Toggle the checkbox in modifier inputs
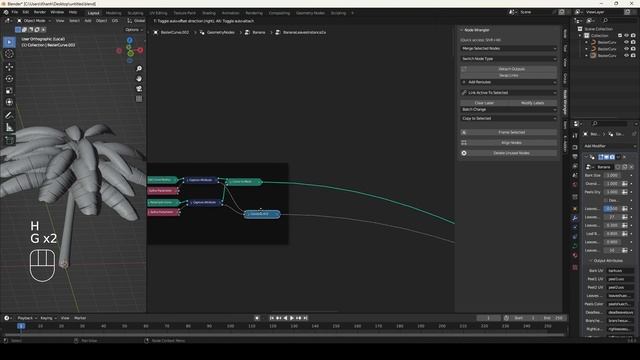Image resolution: width=640 pixels, height=360 pixels. [x=606, y=200]
